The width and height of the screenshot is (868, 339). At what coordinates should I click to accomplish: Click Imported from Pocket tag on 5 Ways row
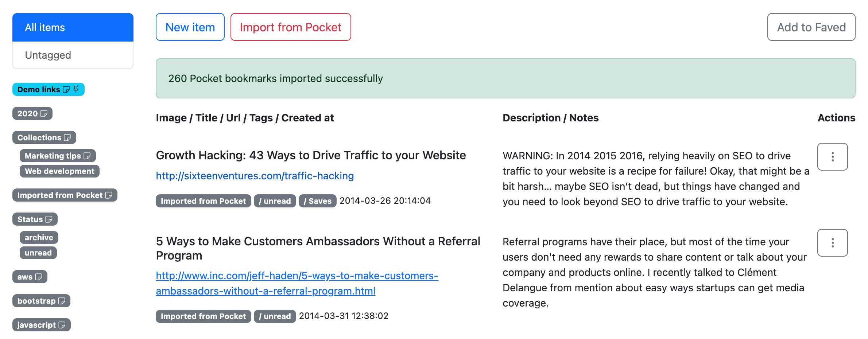tap(204, 316)
